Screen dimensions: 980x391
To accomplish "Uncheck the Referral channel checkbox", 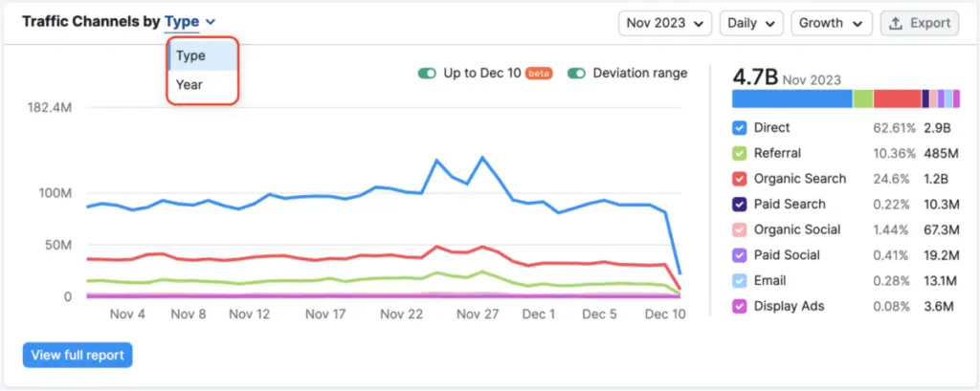I will (x=739, y=153).
